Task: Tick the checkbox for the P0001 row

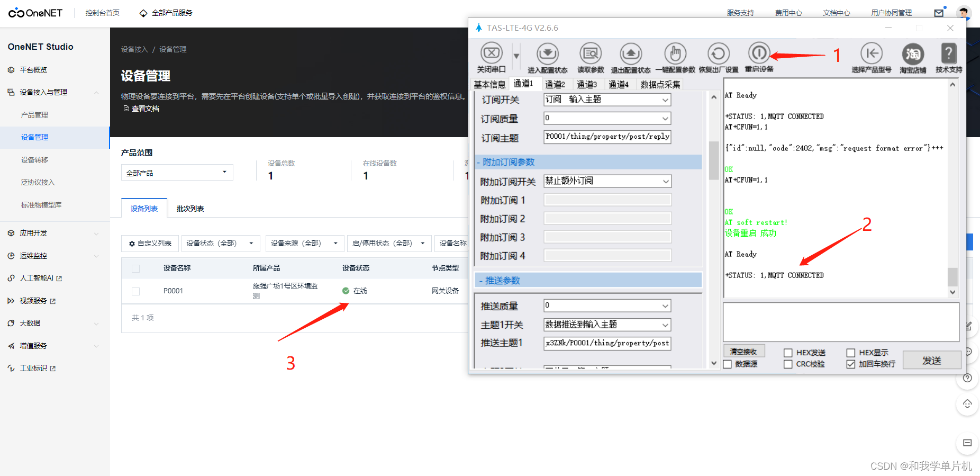Action: point(136,291)
